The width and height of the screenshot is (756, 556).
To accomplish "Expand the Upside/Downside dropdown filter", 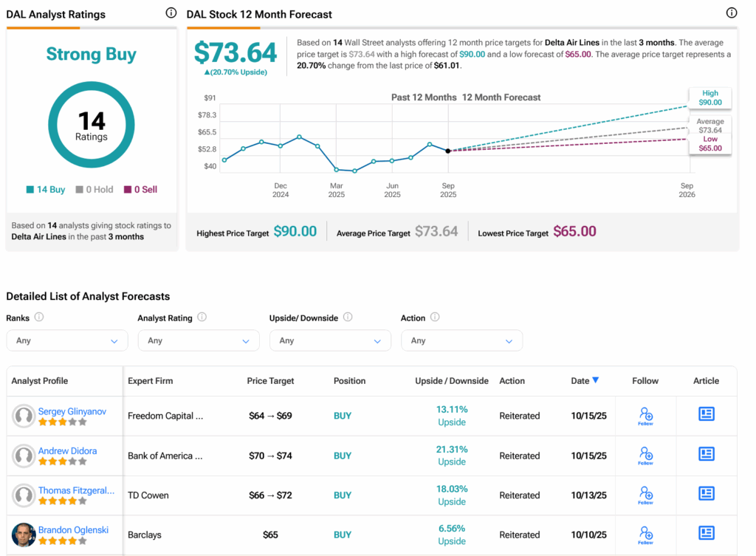I will coord(330,340).
